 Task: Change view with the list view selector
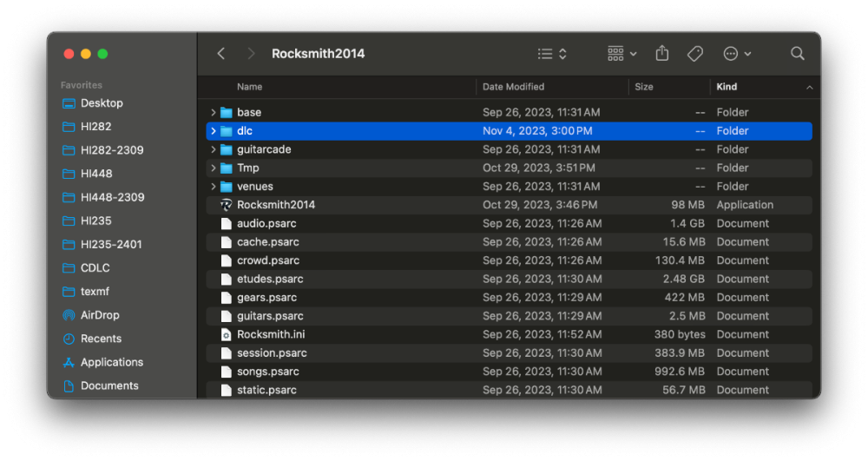point(551,54)
